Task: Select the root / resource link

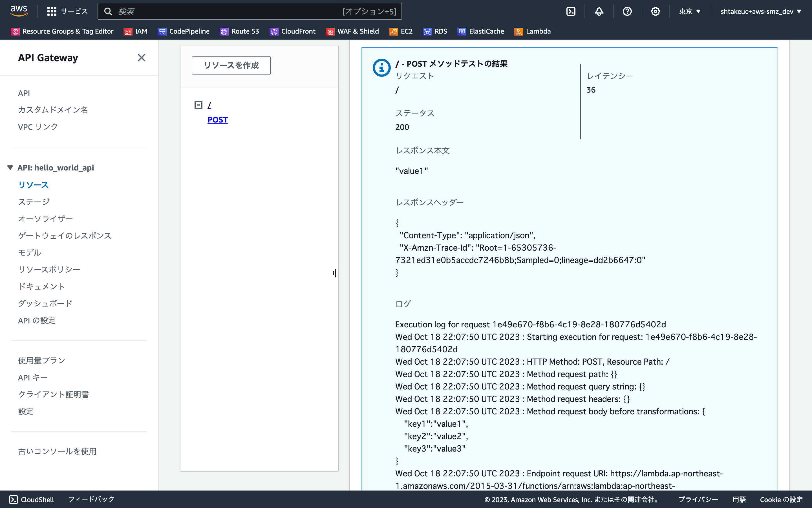Action: (209, 105)
